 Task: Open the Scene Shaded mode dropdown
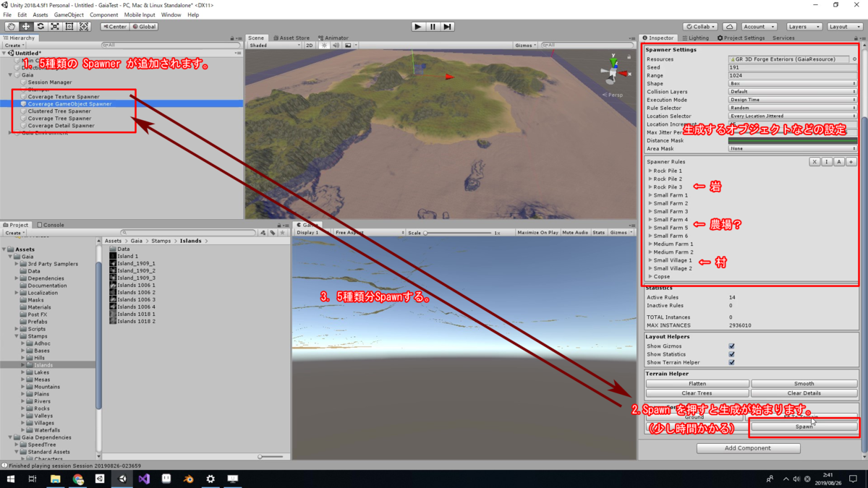point(274,45)
